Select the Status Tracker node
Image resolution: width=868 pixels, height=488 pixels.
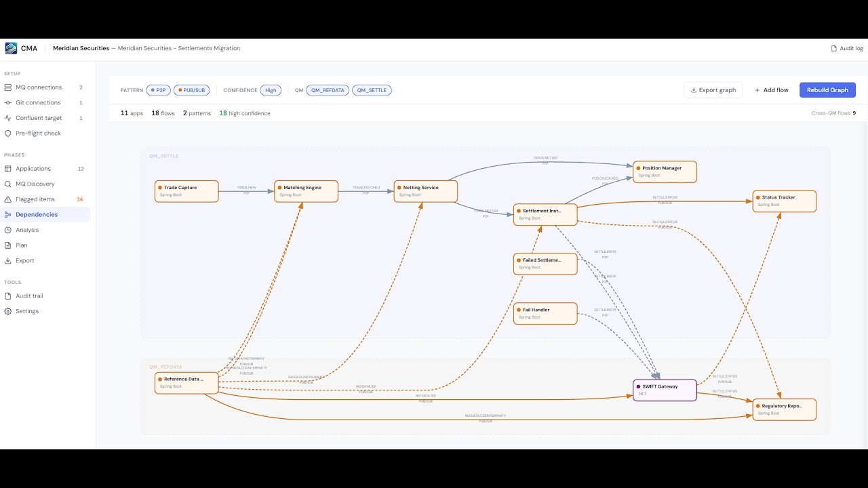point(785,201)
